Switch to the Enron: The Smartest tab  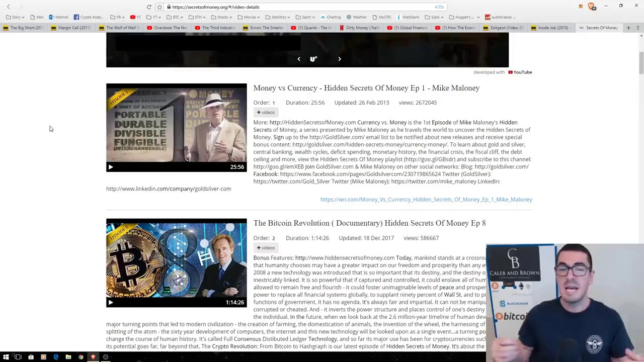pyautogui.click(x=264, y=28)
